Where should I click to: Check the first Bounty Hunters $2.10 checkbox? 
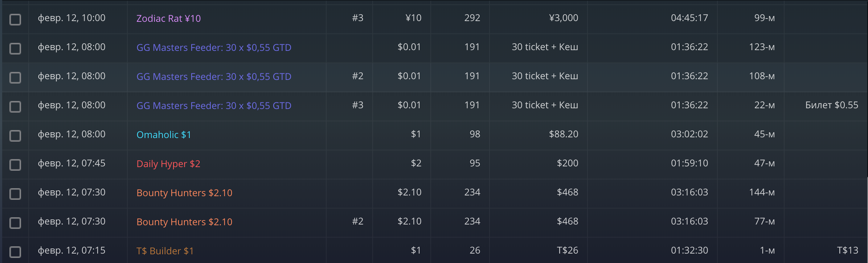(15, 194)
